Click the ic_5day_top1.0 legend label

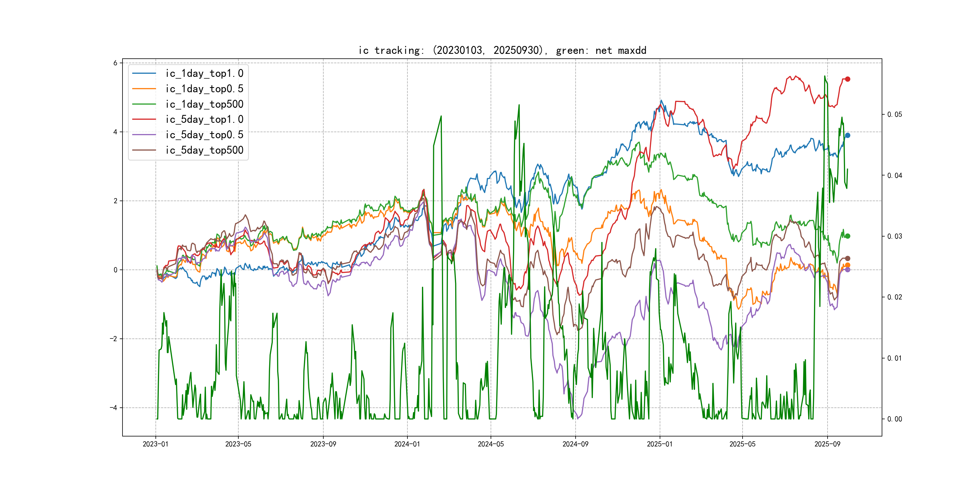204,119
